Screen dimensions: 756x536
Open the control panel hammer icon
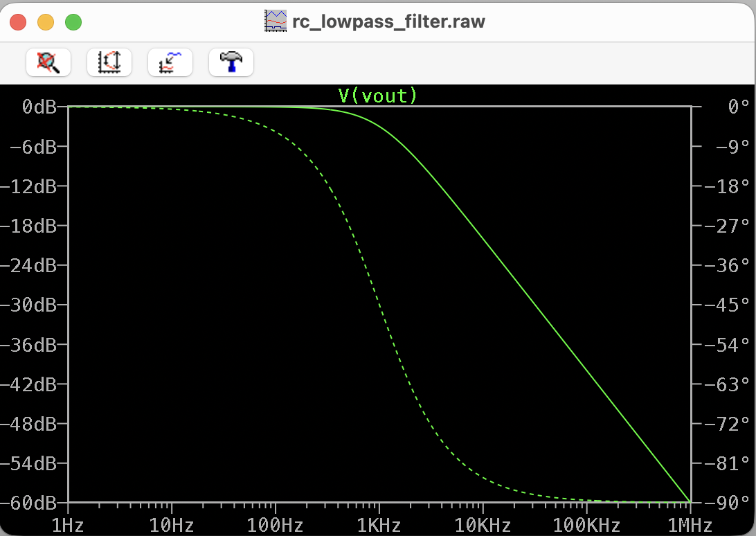pyautogui.click(x=231, y=62)
